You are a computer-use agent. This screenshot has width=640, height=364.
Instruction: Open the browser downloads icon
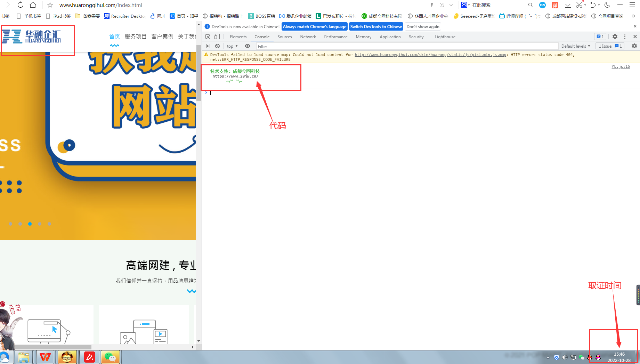click(x=568, y=5)
